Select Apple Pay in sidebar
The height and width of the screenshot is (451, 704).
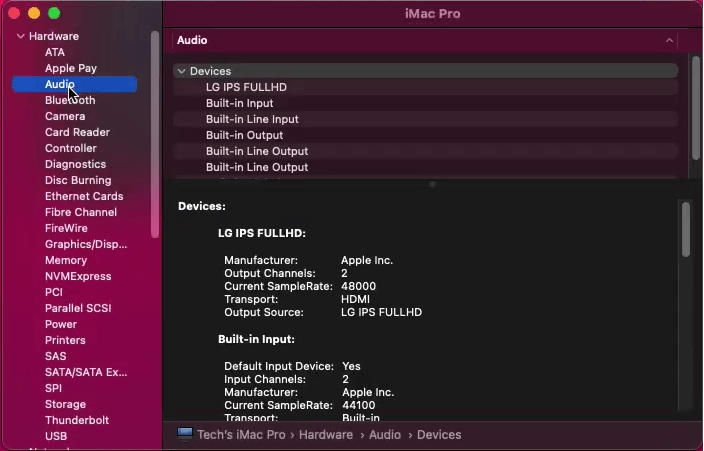point(71,68)
